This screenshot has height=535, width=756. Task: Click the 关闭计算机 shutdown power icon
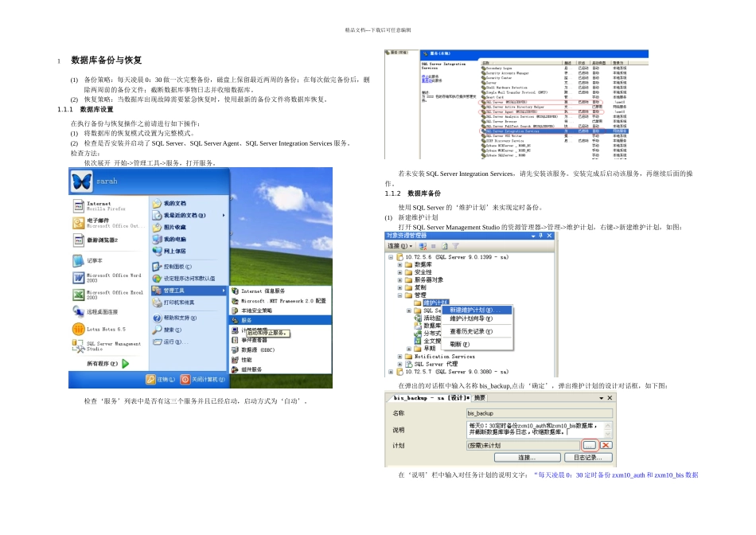coord(185,380)
